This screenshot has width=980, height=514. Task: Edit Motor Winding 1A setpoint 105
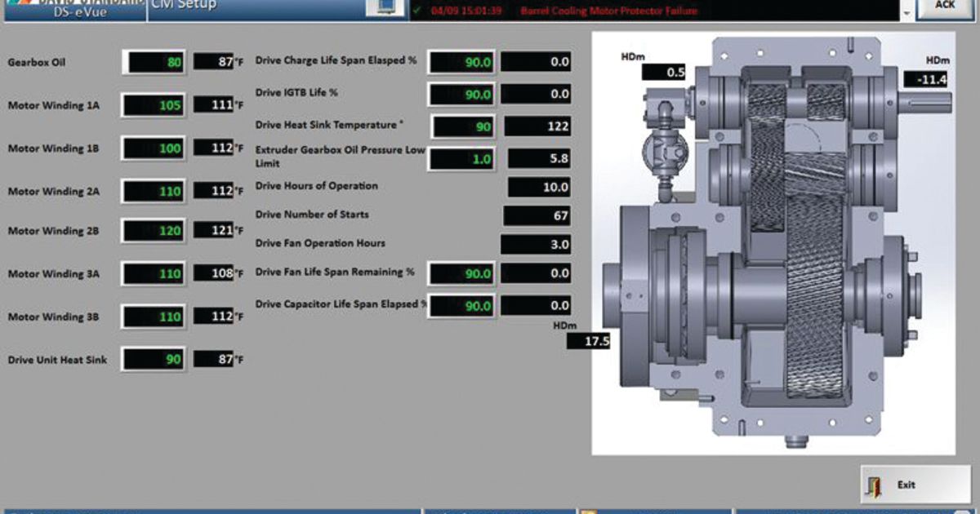[154, 105]
